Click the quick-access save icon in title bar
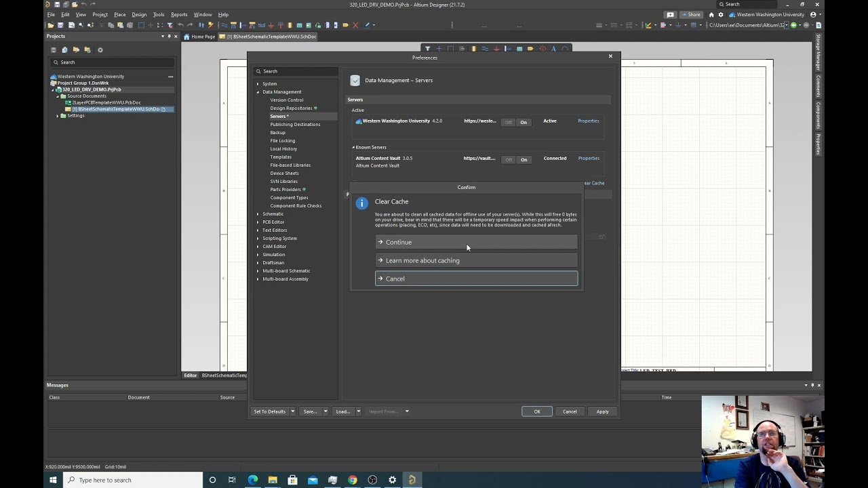This screenshot has width=868, height=488. 57,4
